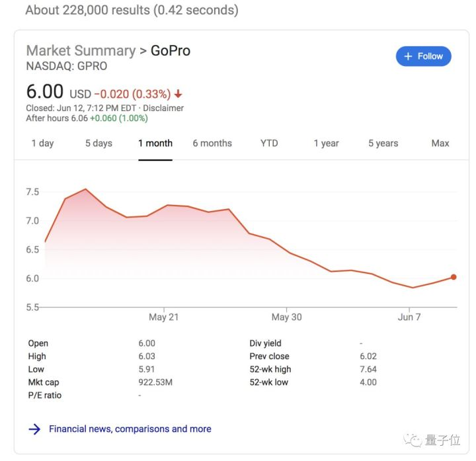This screenshot has height=461, width=476.
Task: Click the May 21 chart date label
Action: tap(163, 317)
